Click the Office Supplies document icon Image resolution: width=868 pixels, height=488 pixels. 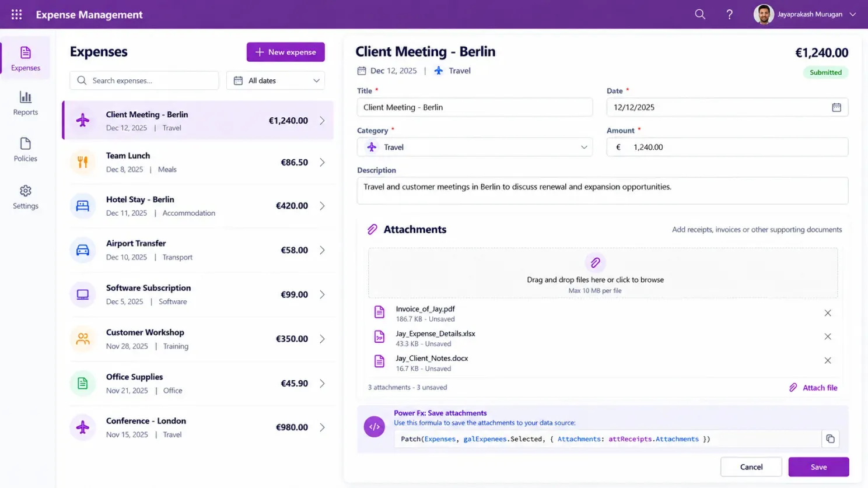point(83,383)
